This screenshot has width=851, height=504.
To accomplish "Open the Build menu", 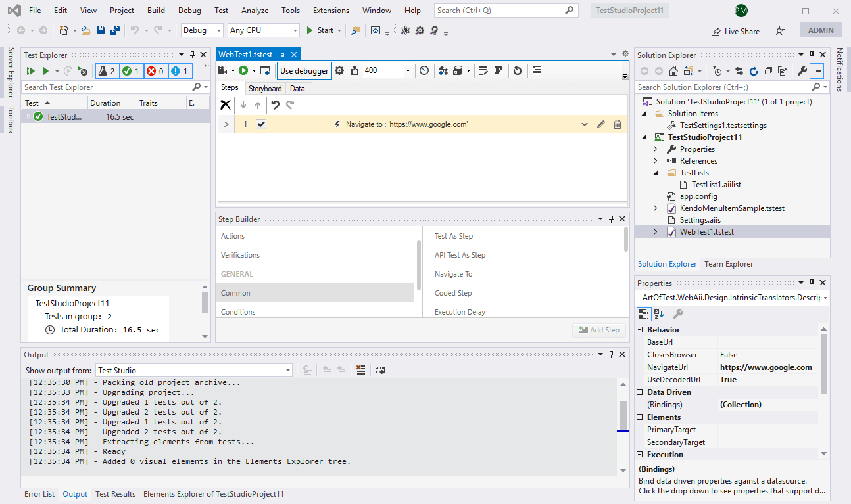I will point(156,11).
